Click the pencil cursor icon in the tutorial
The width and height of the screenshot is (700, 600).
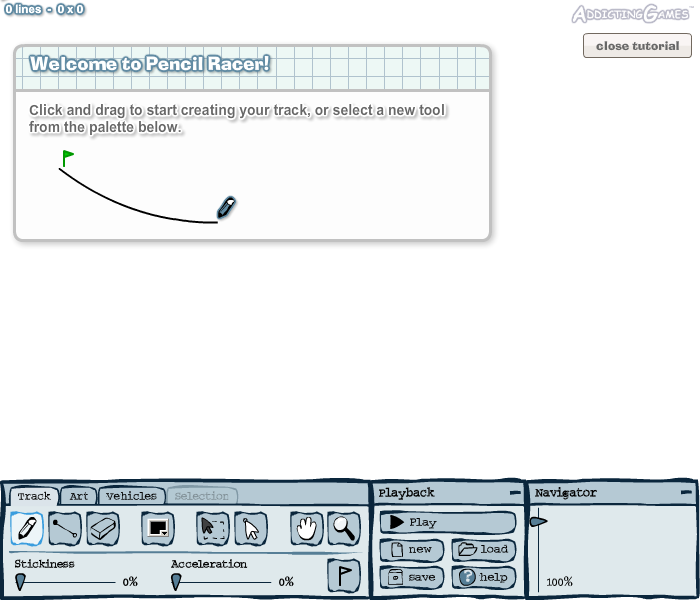(x=226, y=208)
